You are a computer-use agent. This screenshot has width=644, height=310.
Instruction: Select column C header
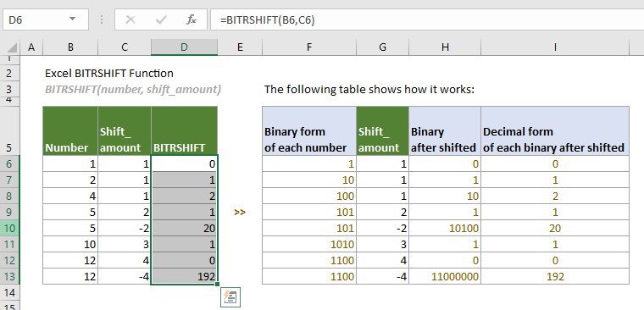[125, 47]
